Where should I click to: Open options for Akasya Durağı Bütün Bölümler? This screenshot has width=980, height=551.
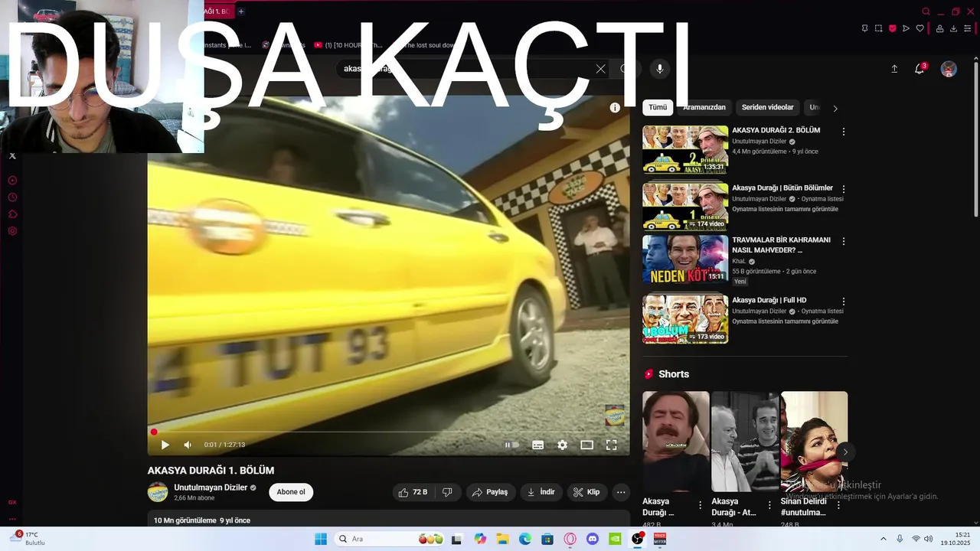[844, 189]
